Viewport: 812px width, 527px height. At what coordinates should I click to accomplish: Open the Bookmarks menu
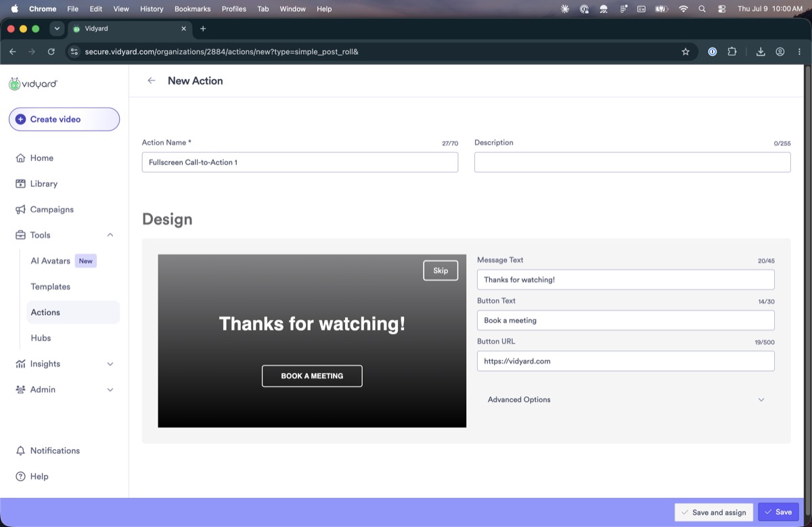point(192,9)
